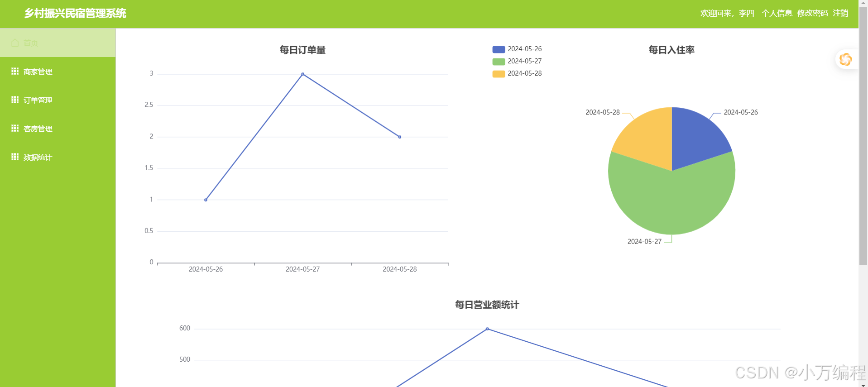Click the 500 y-axis label in revenue chart

185,359
